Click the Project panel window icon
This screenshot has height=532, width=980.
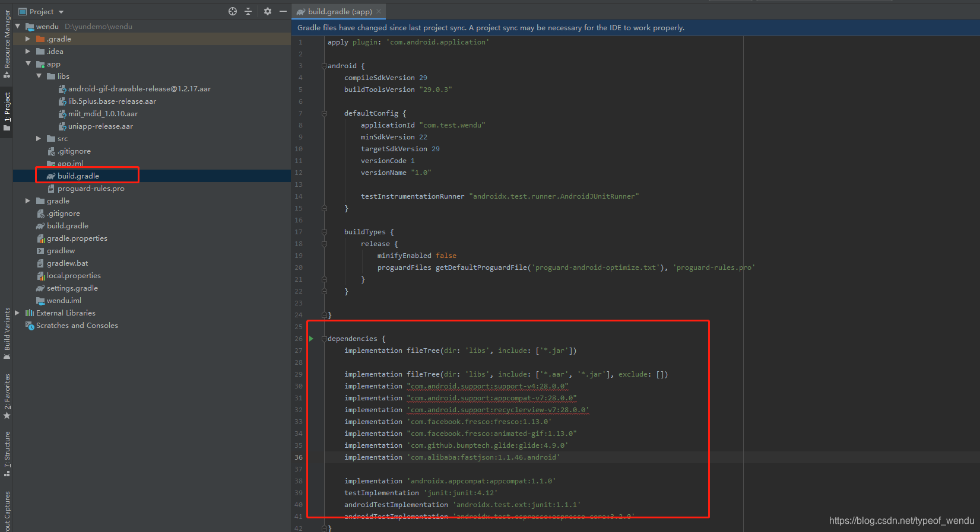pos(23,11)
